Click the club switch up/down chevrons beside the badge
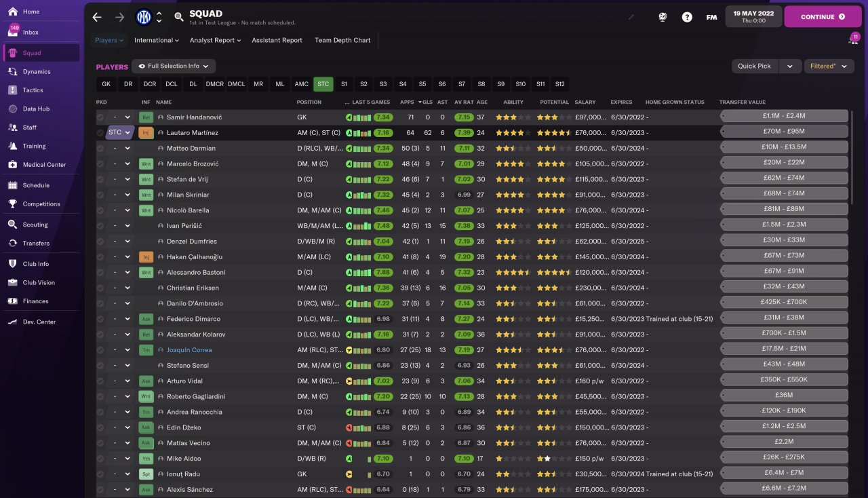The width and height of the screenshot is (868, 498). click(x=159, y=17)
